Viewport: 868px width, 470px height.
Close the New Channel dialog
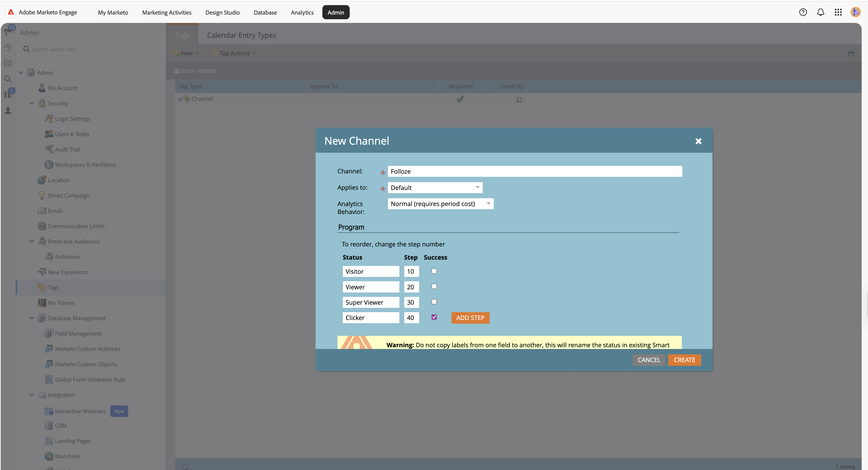(698, 141)
